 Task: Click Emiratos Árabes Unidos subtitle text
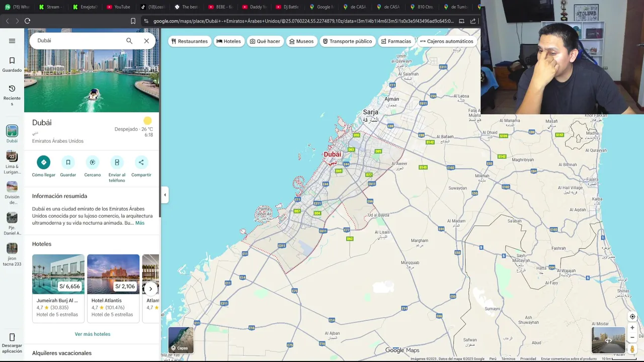click(x=58, y=141)
